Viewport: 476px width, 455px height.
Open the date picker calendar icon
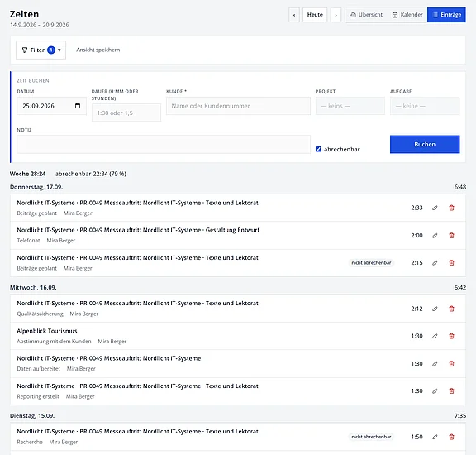click(x=78, y=106)
